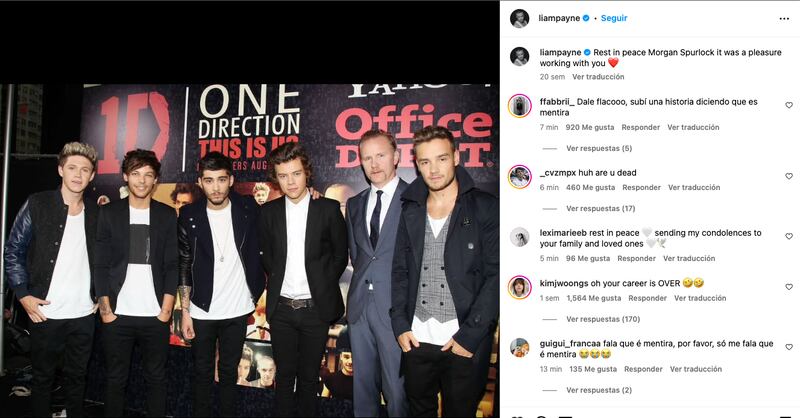
Task: Like the kimjwoongs comment with heart icon
Action: (x=789, y=287)
